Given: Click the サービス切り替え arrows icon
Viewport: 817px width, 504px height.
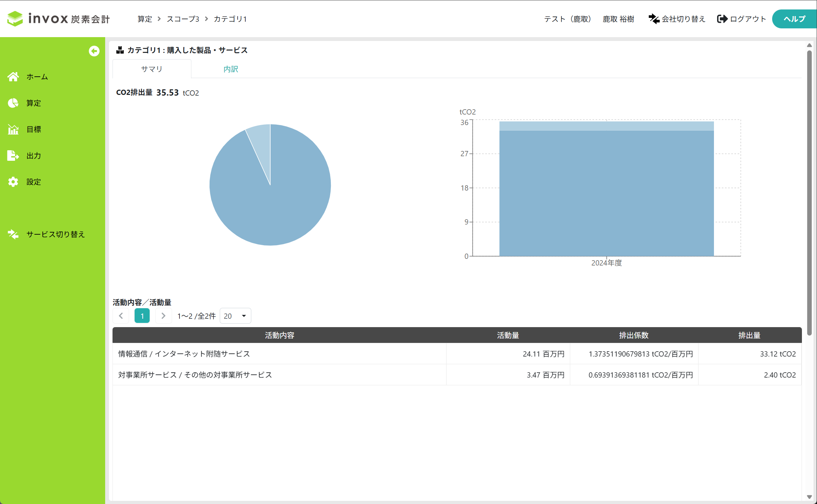Looking at the screenshot, I should coord(13,234).
